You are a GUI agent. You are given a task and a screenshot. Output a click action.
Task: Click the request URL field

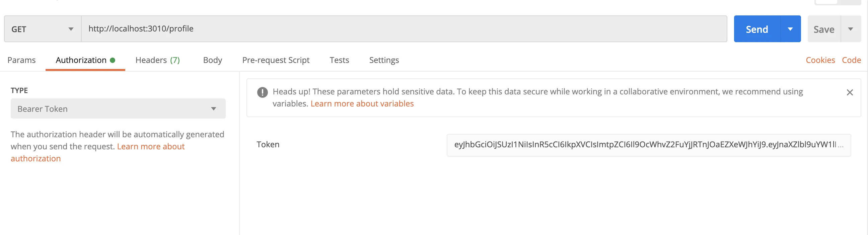pyautogui.click(x=404, y=29)
